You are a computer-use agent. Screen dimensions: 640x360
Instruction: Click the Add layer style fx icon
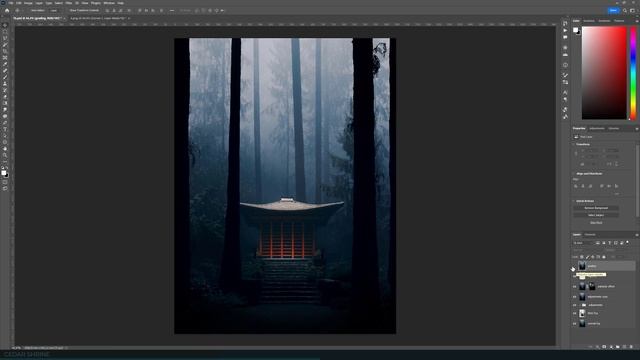point(598,347)
